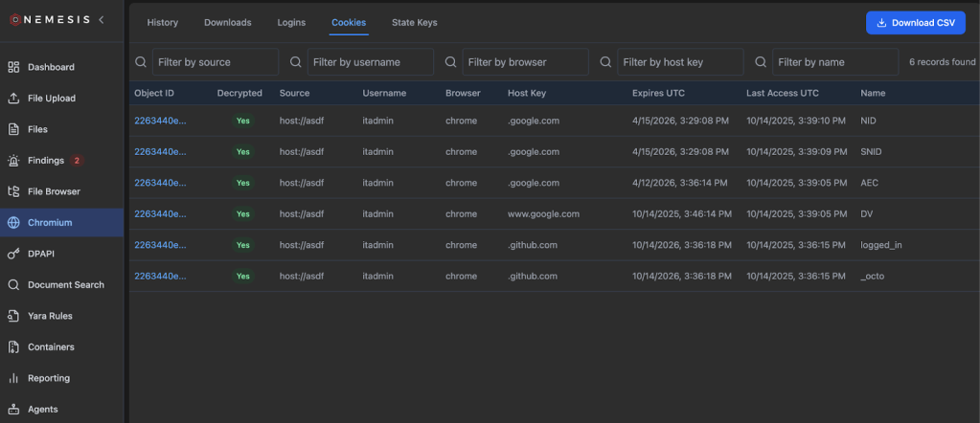Open Object ID link for NID cookie
Viewport: 980px width, 423px height.
[x=160, y=121]
